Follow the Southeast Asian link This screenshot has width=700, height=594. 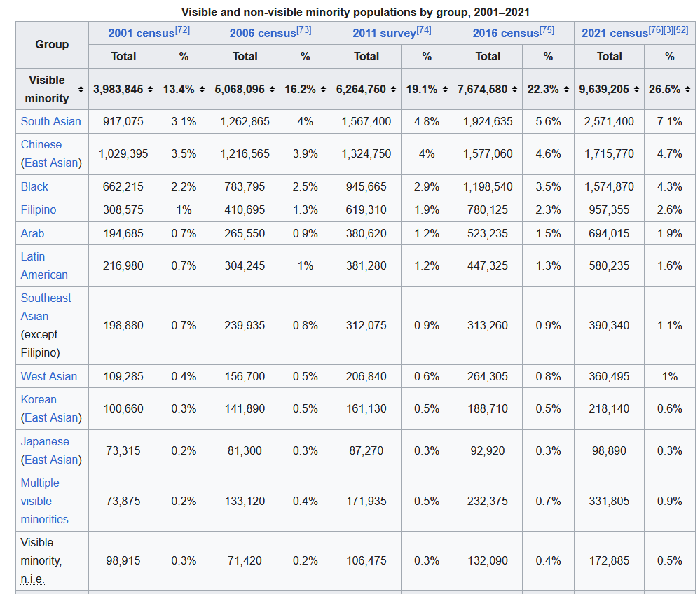(x=46, y=307)
